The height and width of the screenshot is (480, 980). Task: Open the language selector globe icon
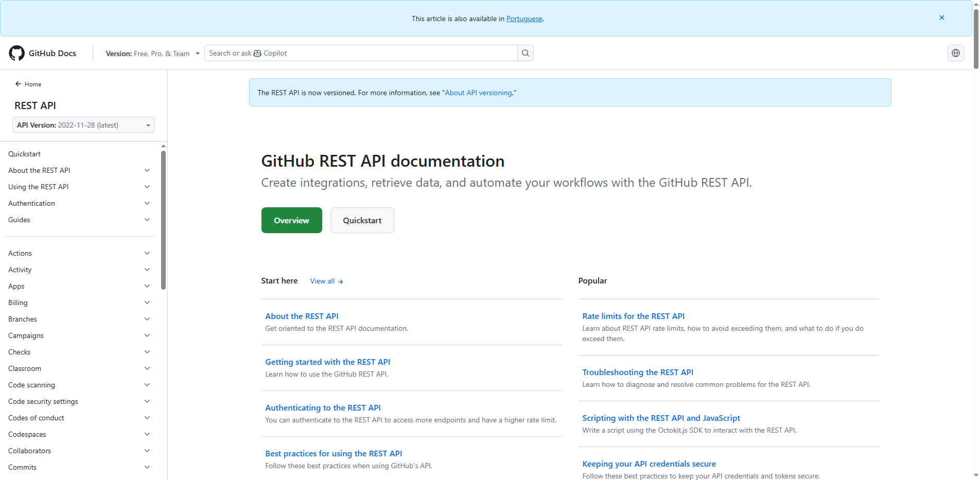pyautogui.click(x=955, y=53)
